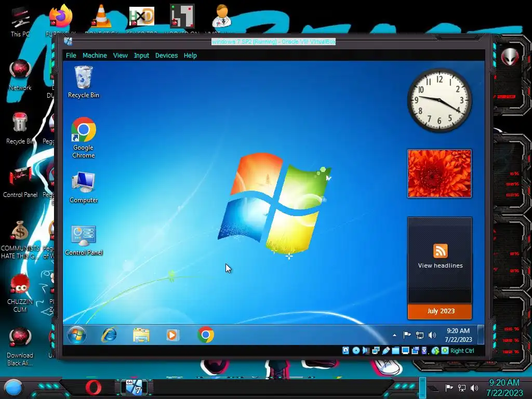532x399 pixels.
Task: Select the host desktop Recycle Bin
Action: coord(20,128)
